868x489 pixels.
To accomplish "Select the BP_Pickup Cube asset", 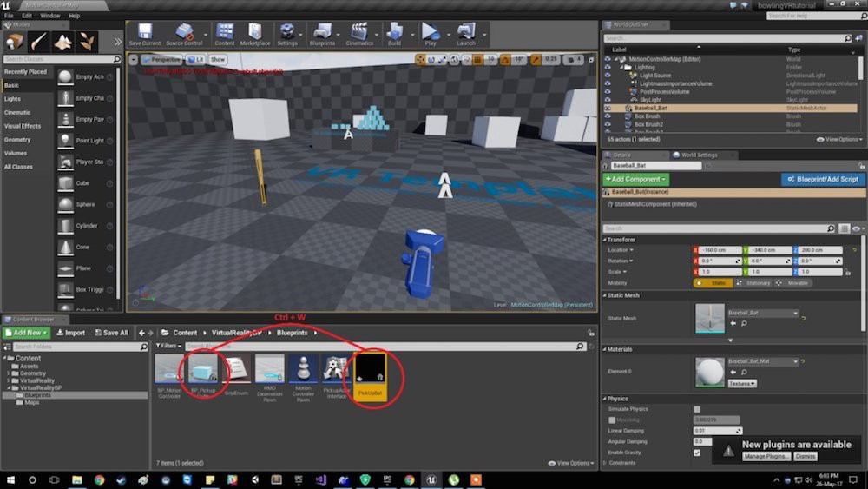I will (x=202, y=375).
